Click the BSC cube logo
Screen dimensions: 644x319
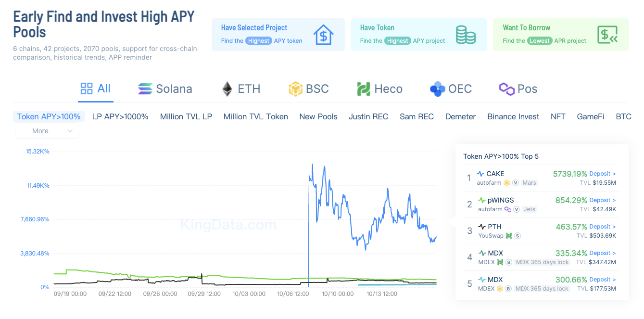[x=295, y=89]
